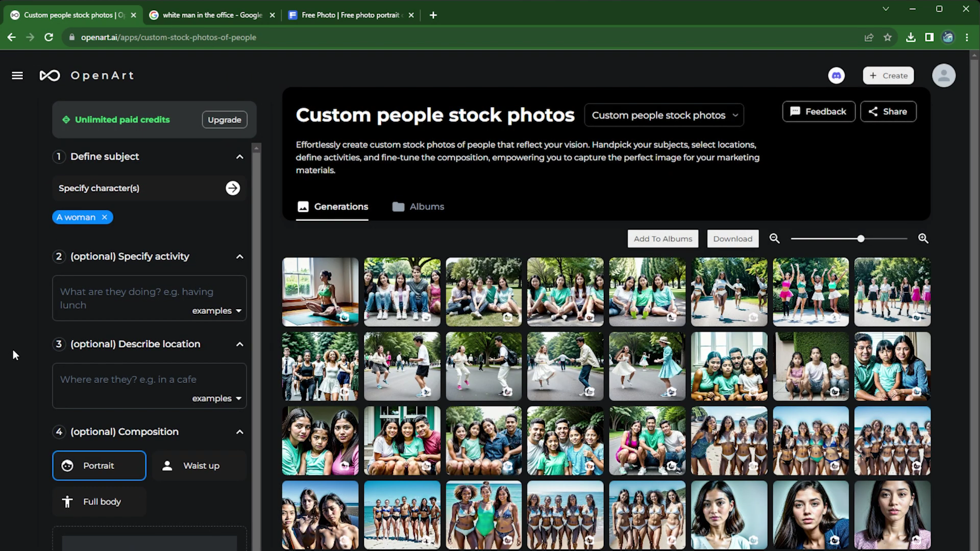Click the Feedback button
This screenshot has height=551, width=980.
pos(819,111)
